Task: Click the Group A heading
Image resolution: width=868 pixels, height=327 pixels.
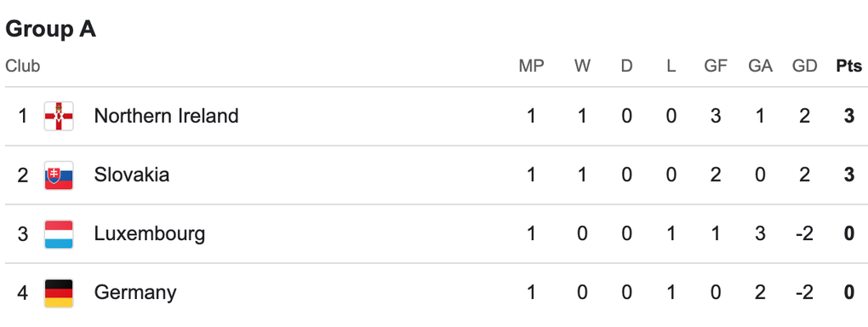Action: 51,29
